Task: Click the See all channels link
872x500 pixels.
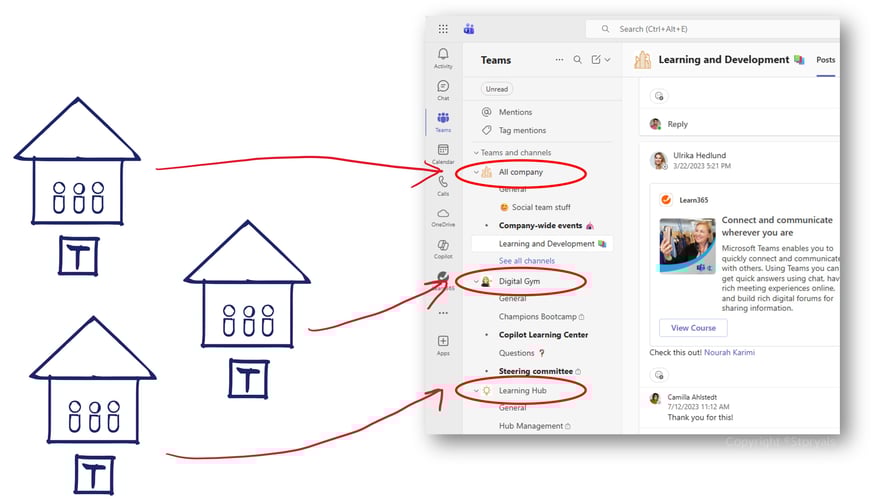Action: coord(526,261)
